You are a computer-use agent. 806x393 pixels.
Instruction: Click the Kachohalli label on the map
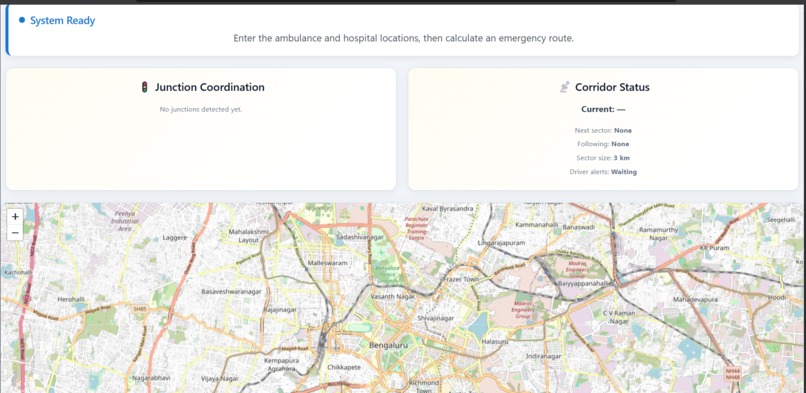coord(18,272)
